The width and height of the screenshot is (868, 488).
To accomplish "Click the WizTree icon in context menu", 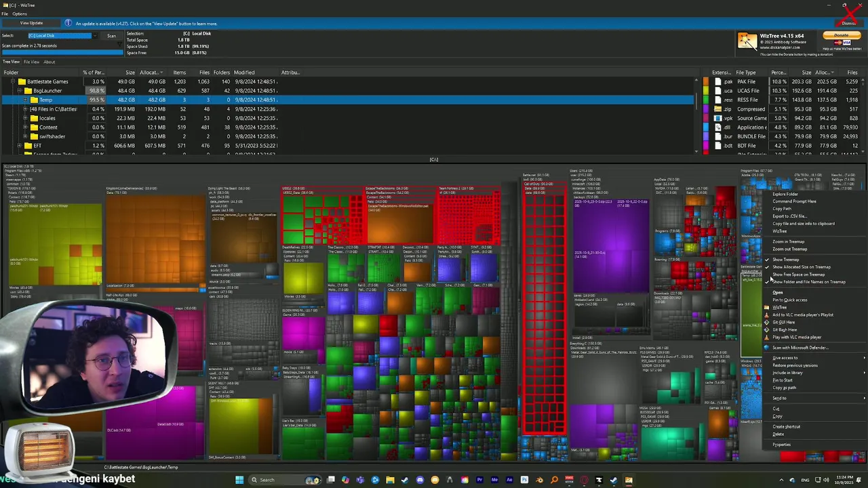I will [x=766, y=307].
